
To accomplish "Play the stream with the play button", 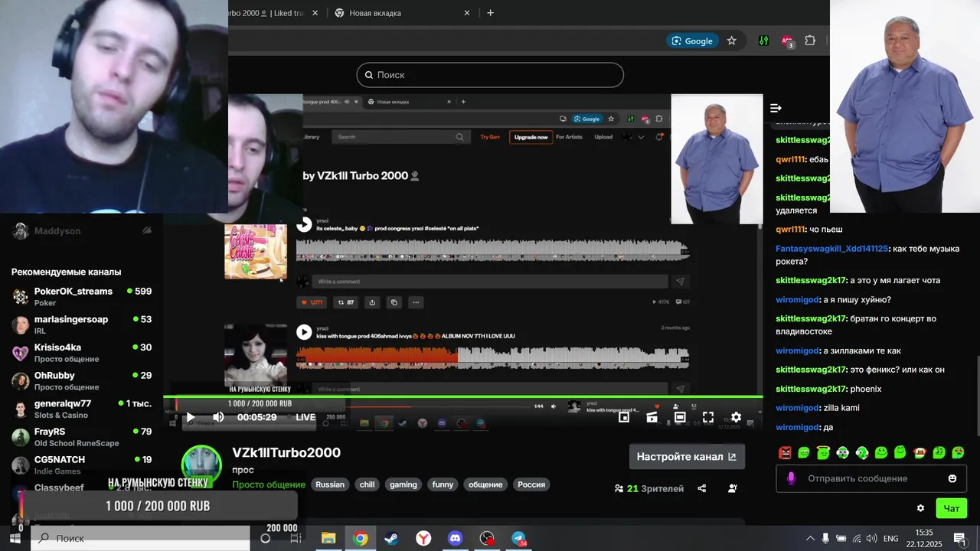I will click(191, 417).
